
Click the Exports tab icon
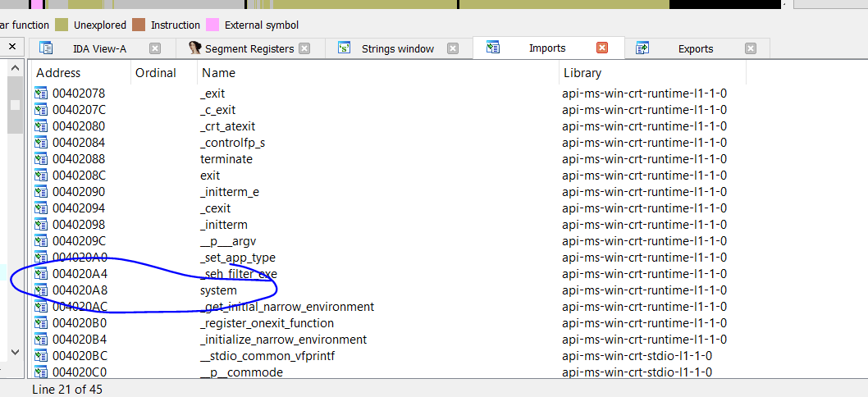coord(642,48)
